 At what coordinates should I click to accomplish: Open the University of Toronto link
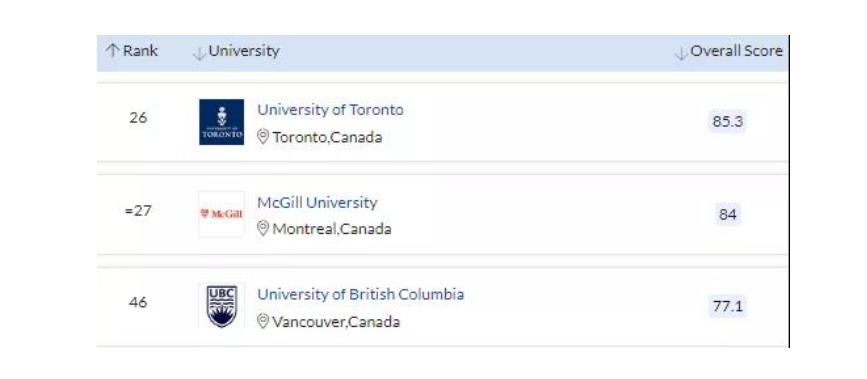click(330, 110)
